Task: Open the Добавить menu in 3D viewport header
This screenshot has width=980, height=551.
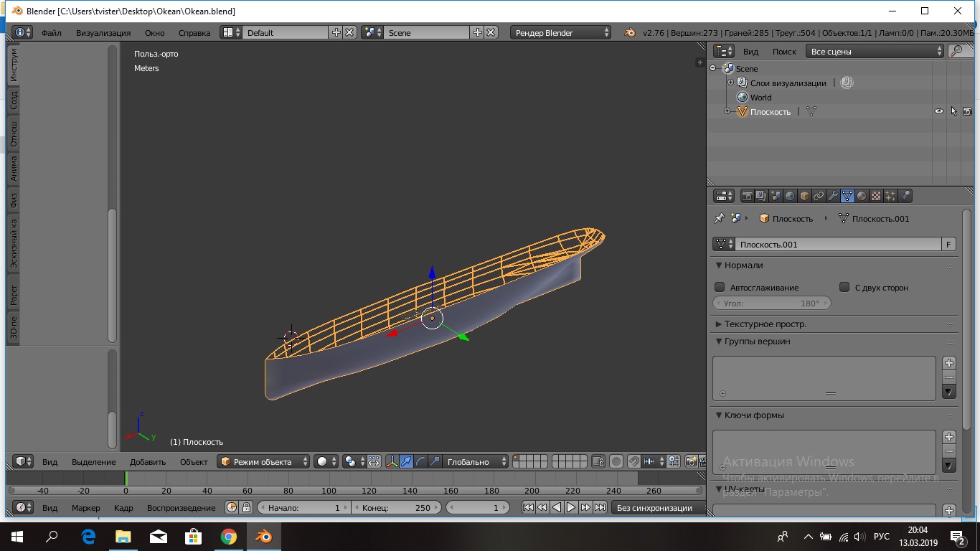Action: click(x=148, y=462)
